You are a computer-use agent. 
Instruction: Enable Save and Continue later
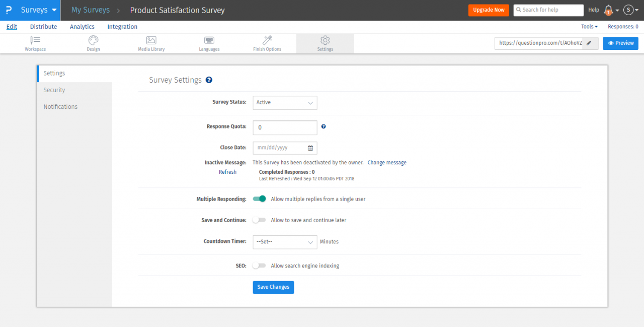click(259, 220)
